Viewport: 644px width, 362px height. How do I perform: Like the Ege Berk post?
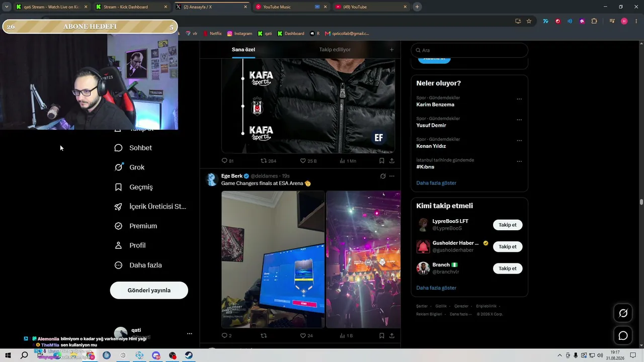coord(303,335)
